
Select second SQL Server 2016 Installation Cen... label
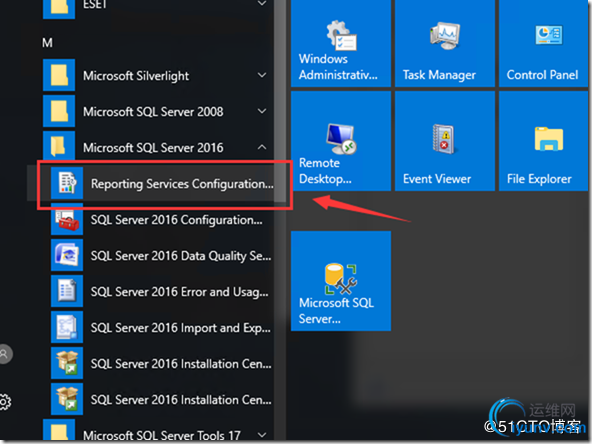(181, 400)
